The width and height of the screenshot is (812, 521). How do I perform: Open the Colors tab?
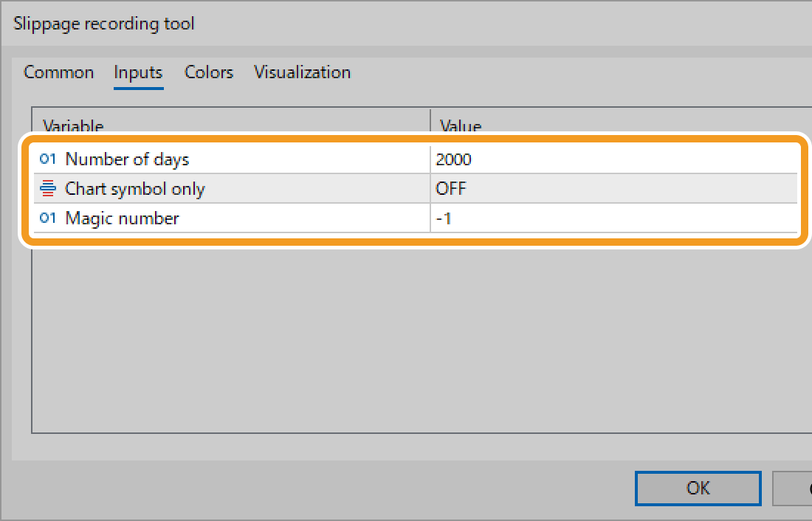[x=209, y=72]
